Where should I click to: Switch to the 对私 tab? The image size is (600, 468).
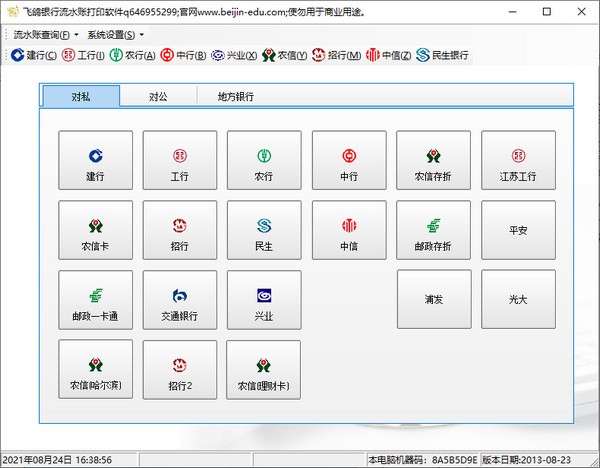point(81,96)
